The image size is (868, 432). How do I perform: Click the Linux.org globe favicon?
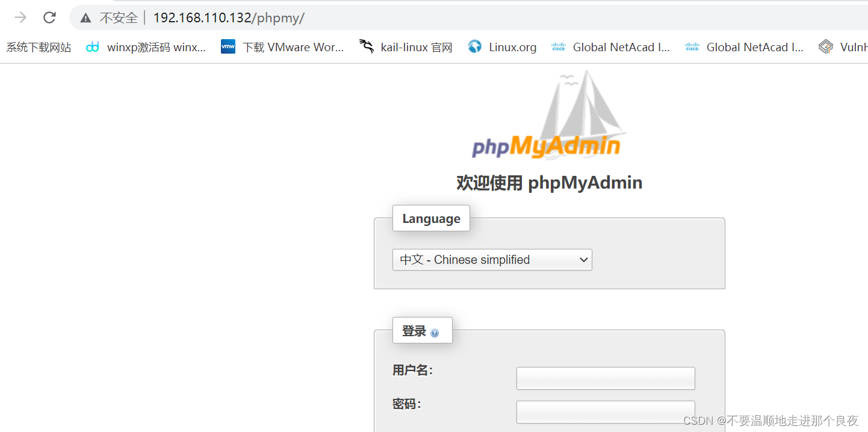pos(475,47)
